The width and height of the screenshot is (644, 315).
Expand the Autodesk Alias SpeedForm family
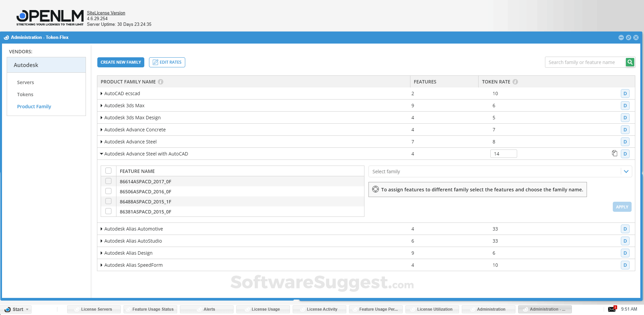(x=101, y=265)
